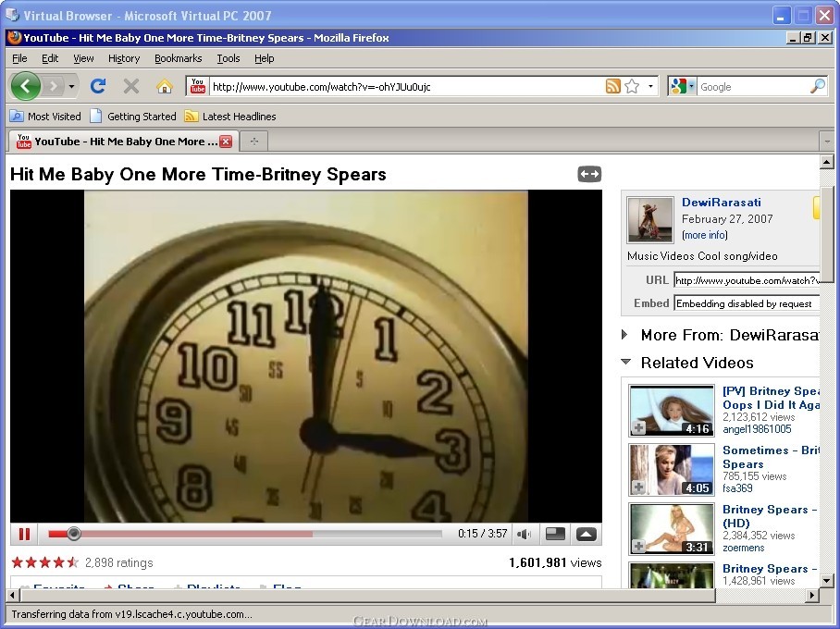
Task: Open the Oops I Did It Again video link
Action: 771,398
